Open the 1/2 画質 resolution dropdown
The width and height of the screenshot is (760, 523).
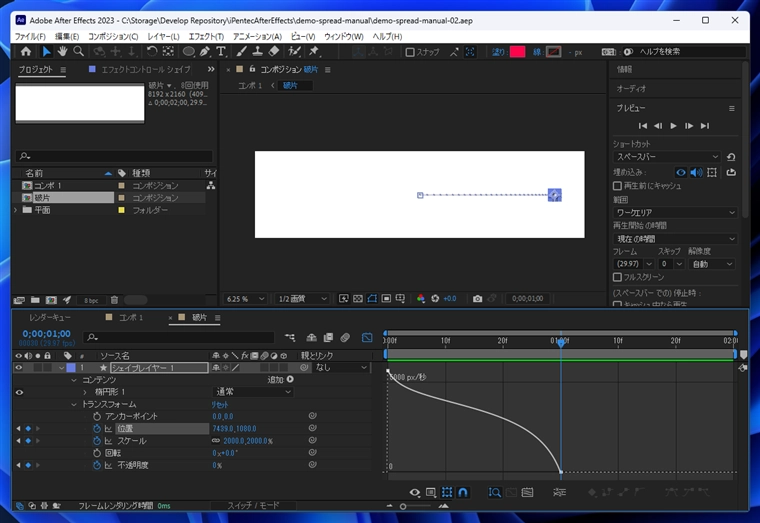302,299
